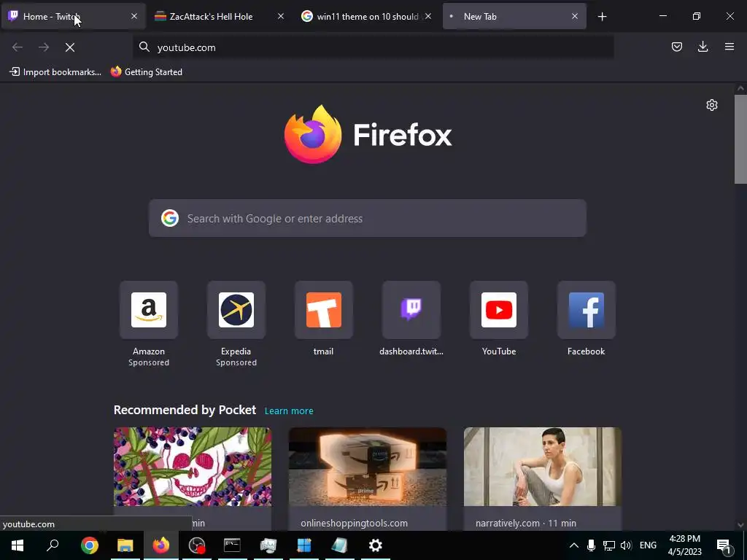Open the Amazon boxes Pocket story thumbnail
Screen dimensions: 747x560
(368, 467)
